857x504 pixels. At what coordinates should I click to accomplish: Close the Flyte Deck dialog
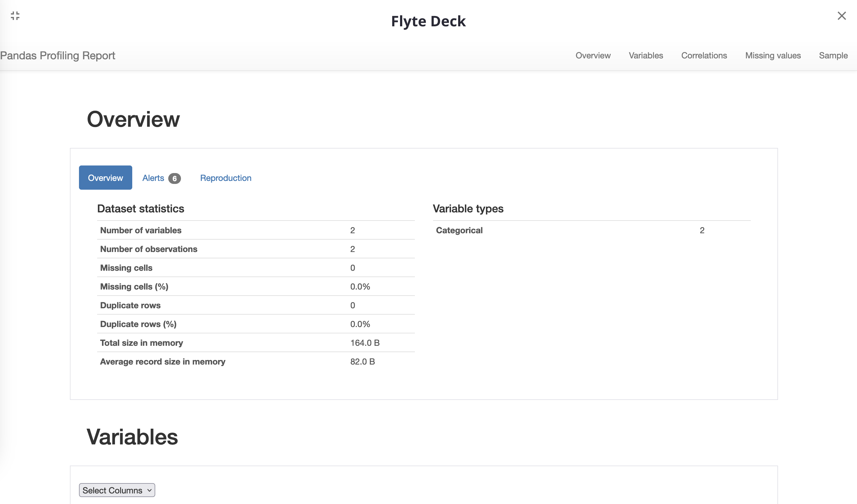tap(841, 16)
